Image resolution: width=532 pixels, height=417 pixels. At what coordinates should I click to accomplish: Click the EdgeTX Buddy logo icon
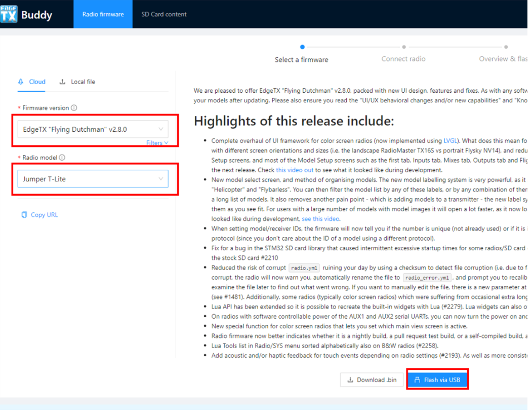[x=9, y=14]
